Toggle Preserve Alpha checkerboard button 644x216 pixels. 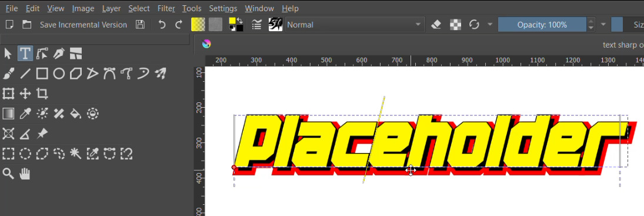pyautogui.click(x=455, y=25)
